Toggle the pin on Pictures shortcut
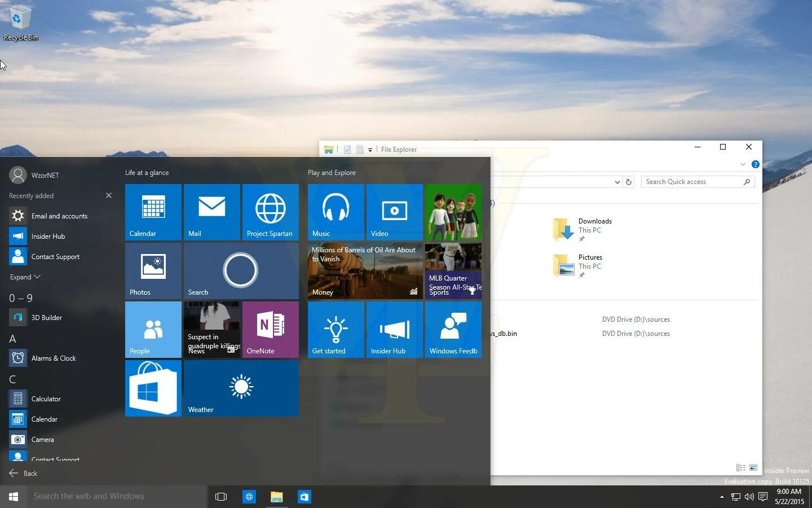 click(x=581, y=275)
